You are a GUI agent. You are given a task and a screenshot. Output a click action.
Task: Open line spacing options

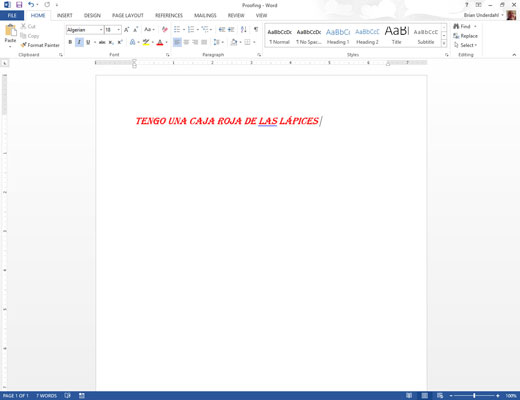[x=218, y=42]
